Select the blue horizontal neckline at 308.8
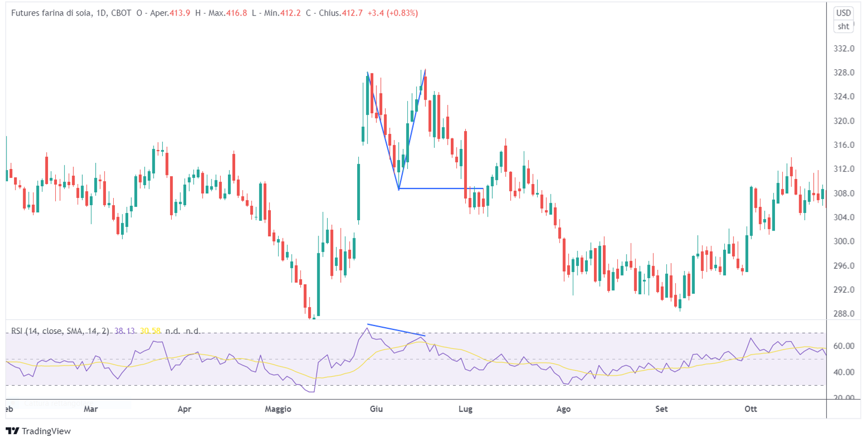This screenshot has width=868, height=442. (x=440, y=189)
